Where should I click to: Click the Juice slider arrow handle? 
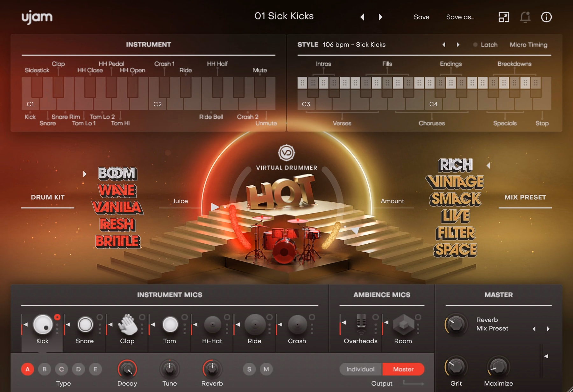pyautogui.click(x=215, y=207)
